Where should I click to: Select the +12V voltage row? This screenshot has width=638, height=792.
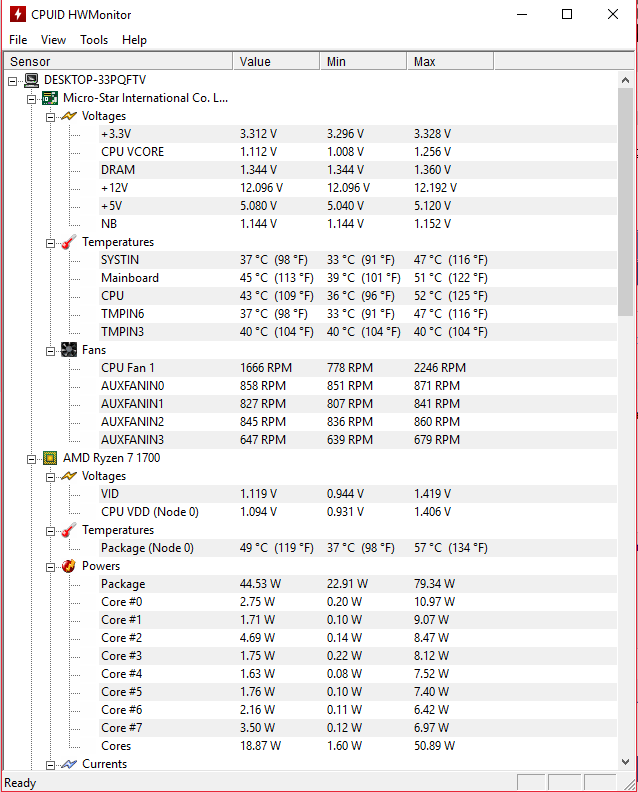(358, 188)
